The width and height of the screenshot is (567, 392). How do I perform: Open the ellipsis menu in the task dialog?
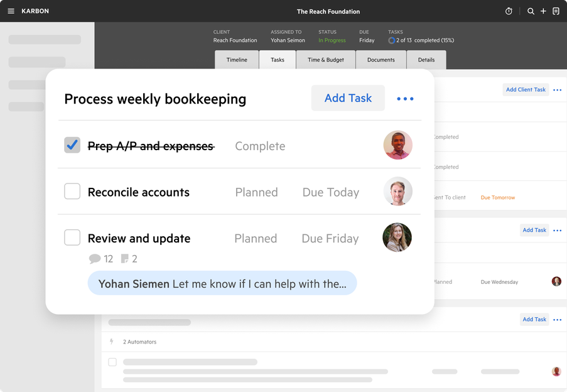point(405,99)
